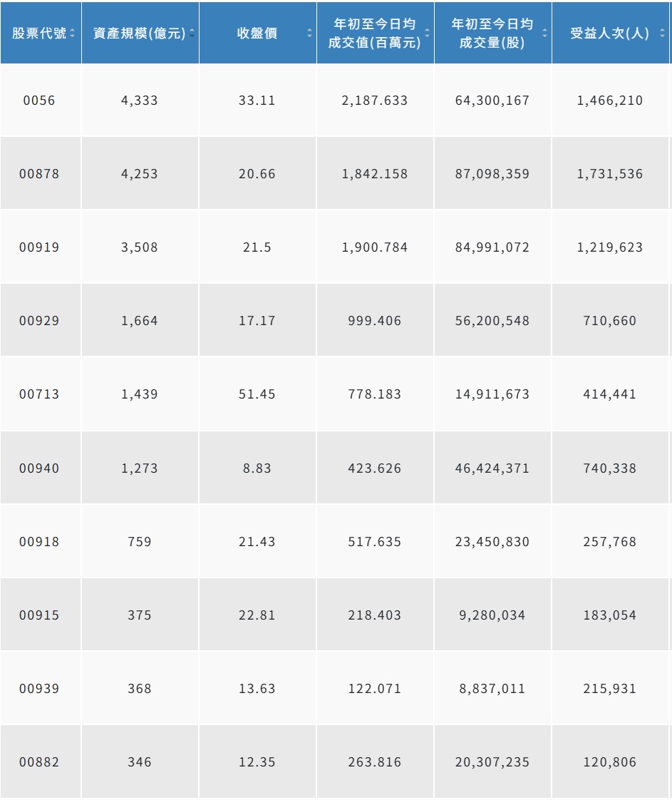Viewport: 672px width, 800px height.
Task: Sort by 年初至今日均成交值 arrow icon
Action: pos(428,34)
